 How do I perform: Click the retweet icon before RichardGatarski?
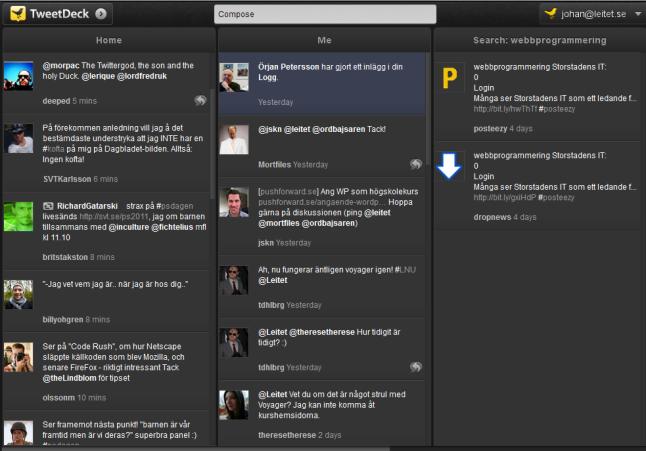tap(48, 206)
